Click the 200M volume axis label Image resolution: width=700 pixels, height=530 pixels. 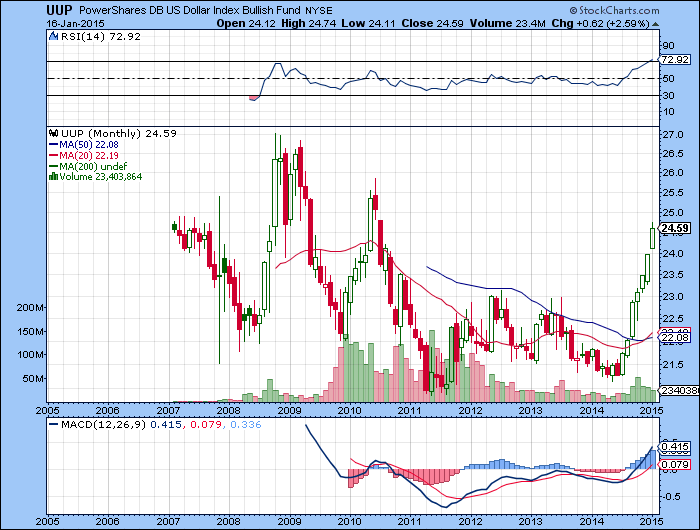click(x=31, y=308)
